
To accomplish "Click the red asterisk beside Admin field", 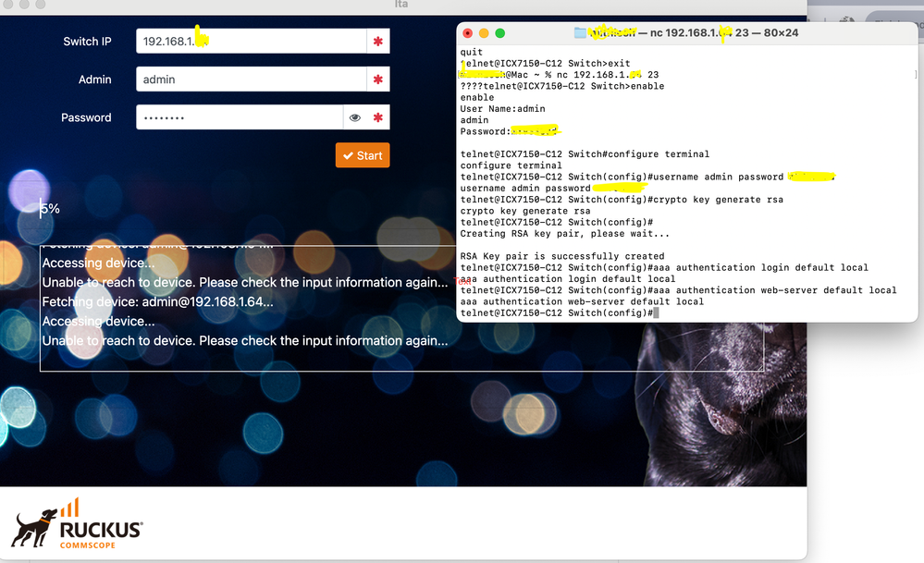I will click(377, 79).
